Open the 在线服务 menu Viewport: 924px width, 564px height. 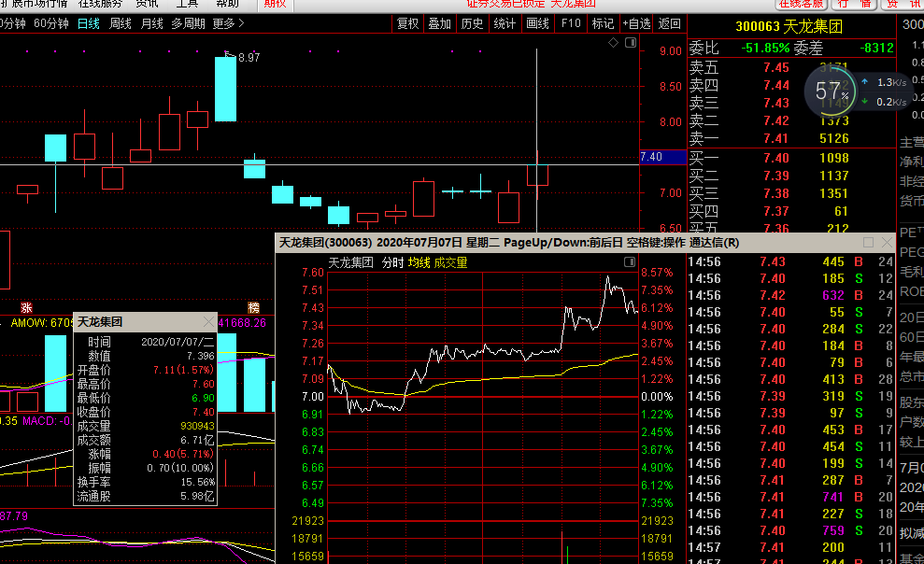(x=100, y=4)
